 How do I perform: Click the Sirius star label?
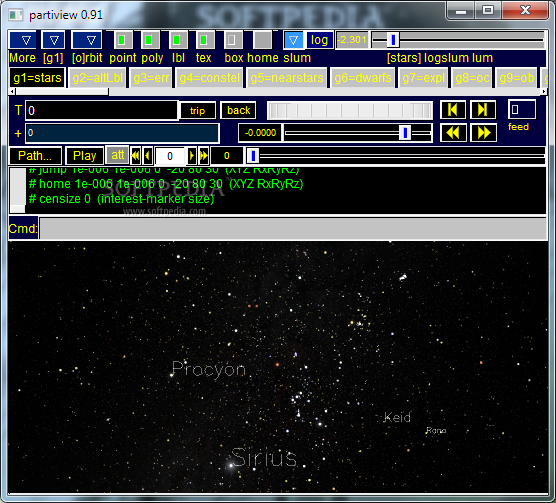point(263,457)
